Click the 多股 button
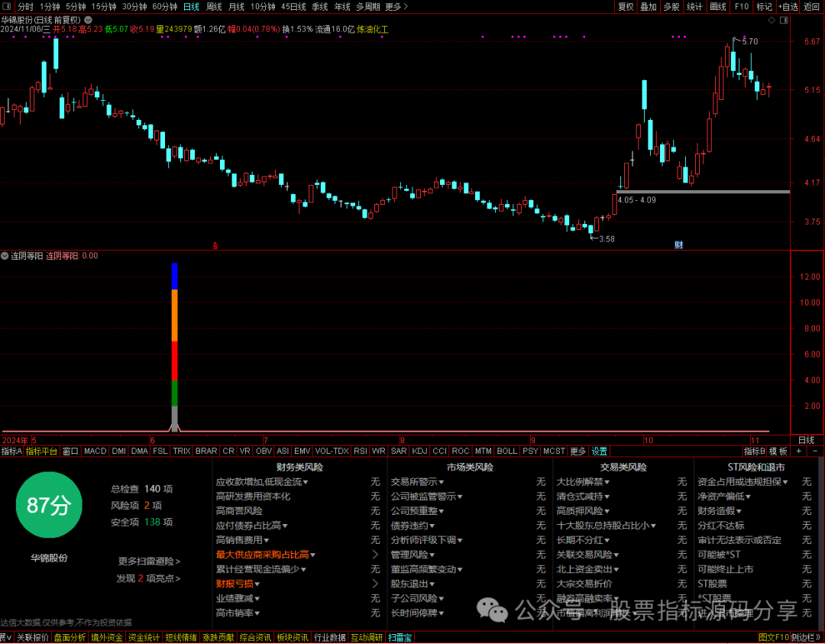 (671, 7)
